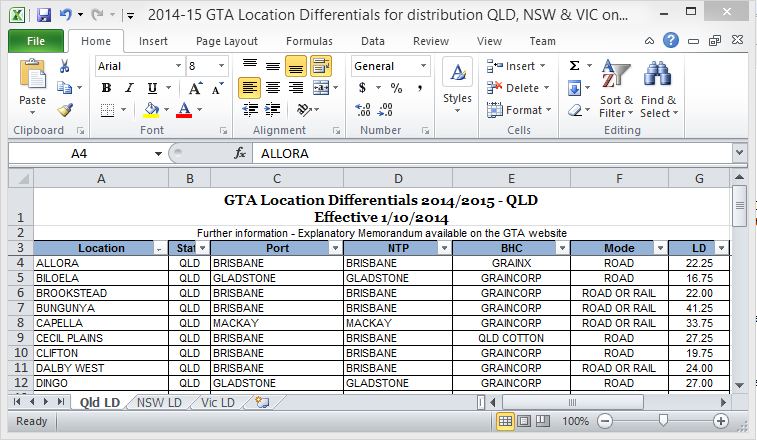Open the General number format dropdown
The width and height of the screenshot is (757, 441).
tap(425, 66)
